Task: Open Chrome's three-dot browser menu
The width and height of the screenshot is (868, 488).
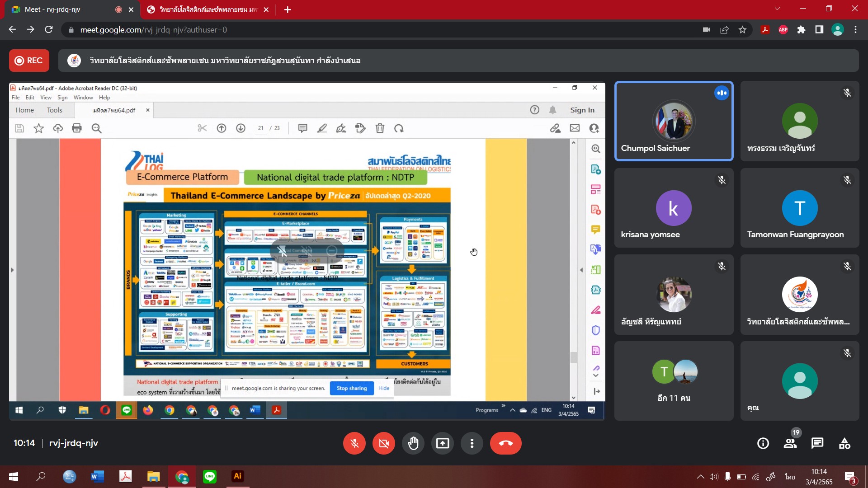Action: tap(855, 30)
